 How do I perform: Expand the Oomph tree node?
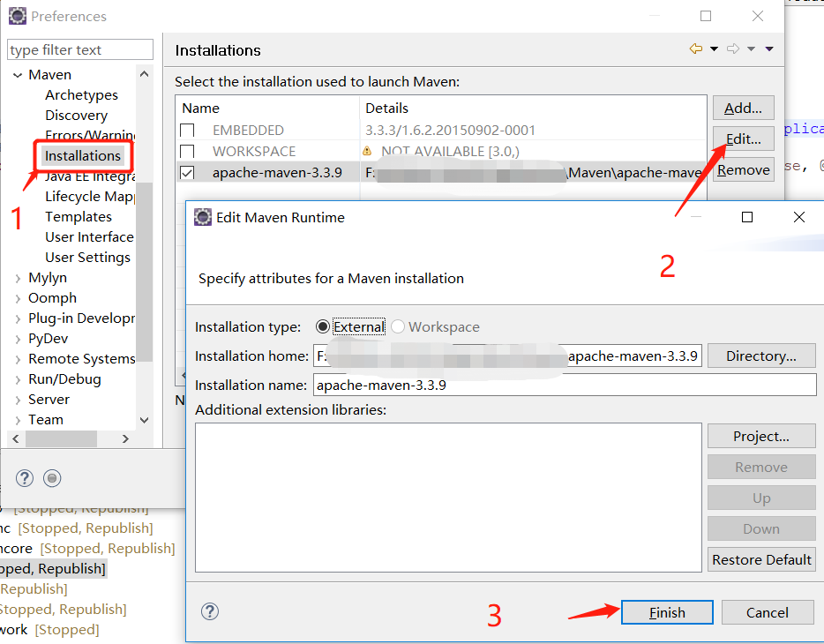click(18, 298)
